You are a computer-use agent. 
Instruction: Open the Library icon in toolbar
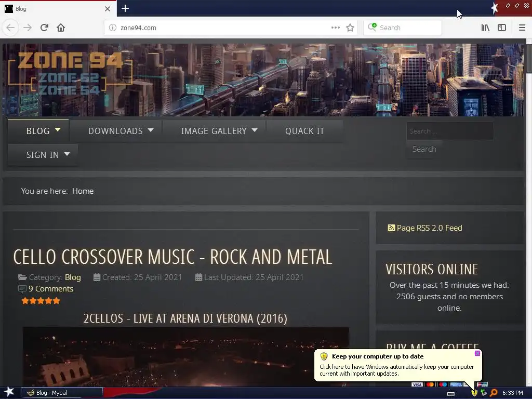pos(485,28)
